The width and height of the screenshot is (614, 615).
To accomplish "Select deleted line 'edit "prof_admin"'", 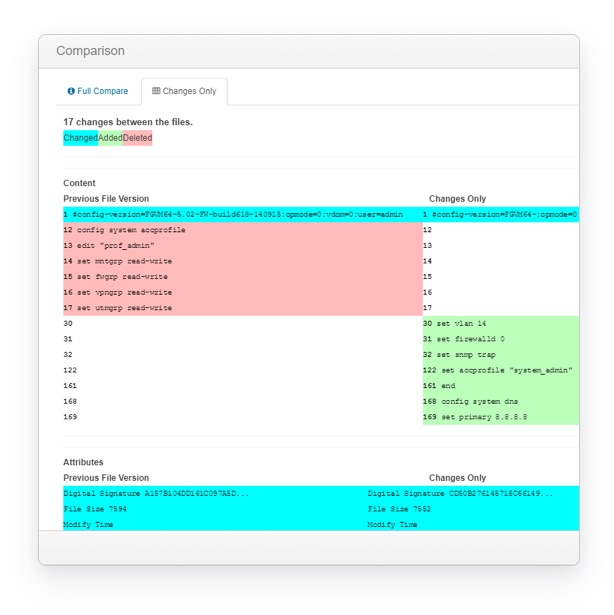I will click(243, 246).
